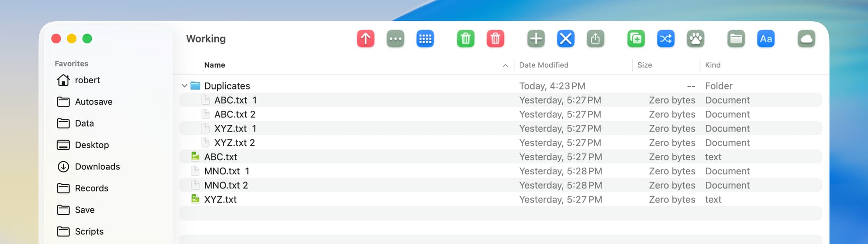Sort files by Date Modified column
The image size is (868, 244).
(x=543, y=65)
